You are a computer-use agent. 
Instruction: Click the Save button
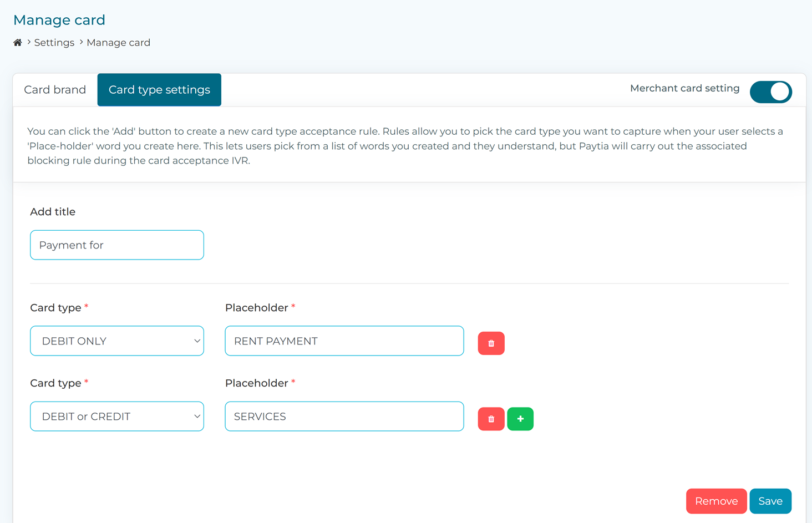(770, 501)
